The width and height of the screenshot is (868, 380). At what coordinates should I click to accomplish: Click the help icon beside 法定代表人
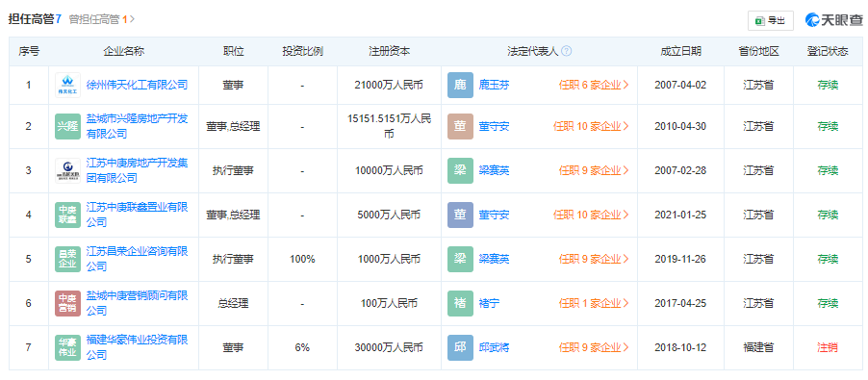coord(566,51)
